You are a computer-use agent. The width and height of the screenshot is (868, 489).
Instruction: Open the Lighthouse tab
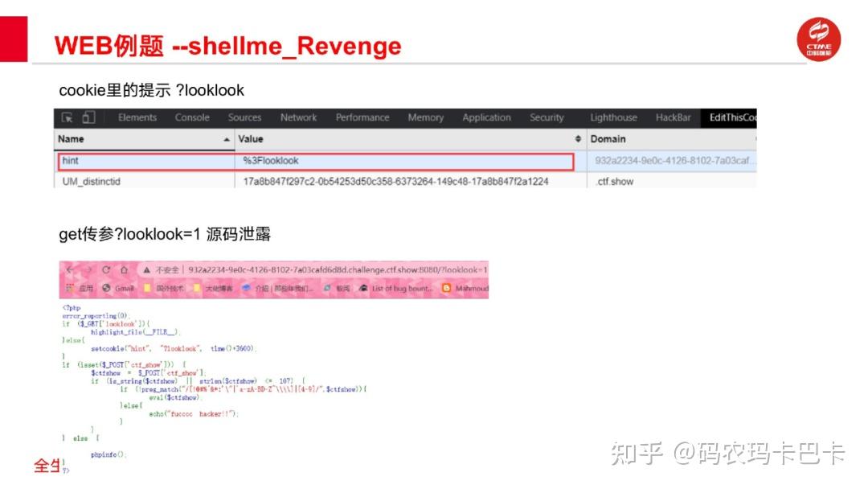[613, 117]
